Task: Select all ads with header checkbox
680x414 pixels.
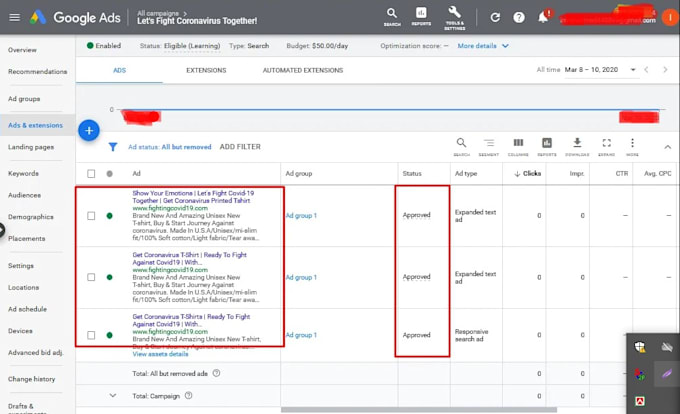Action: [91, 173]
